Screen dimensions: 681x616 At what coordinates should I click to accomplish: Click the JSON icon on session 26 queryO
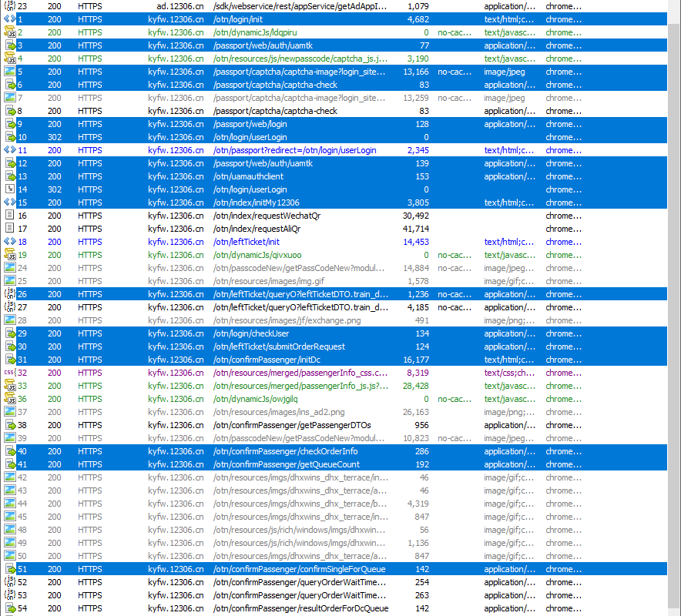click(9, 294)
